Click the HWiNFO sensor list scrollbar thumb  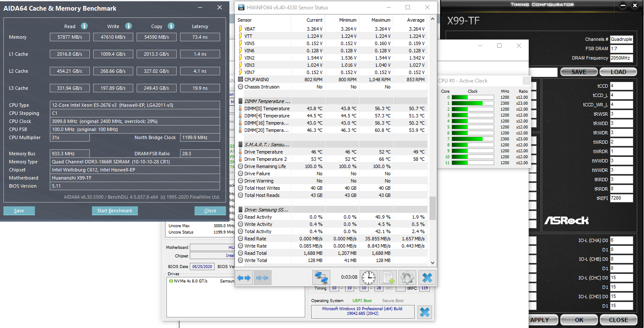432,208
